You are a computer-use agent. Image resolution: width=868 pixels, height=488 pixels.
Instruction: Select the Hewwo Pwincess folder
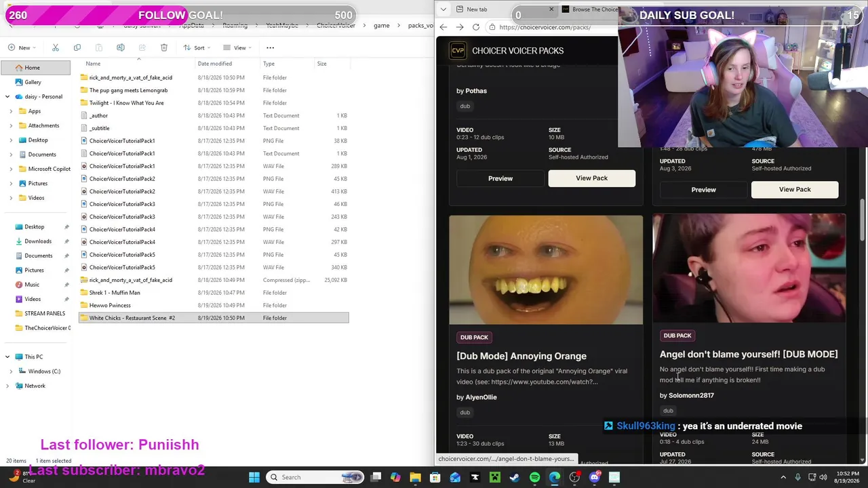110,306
